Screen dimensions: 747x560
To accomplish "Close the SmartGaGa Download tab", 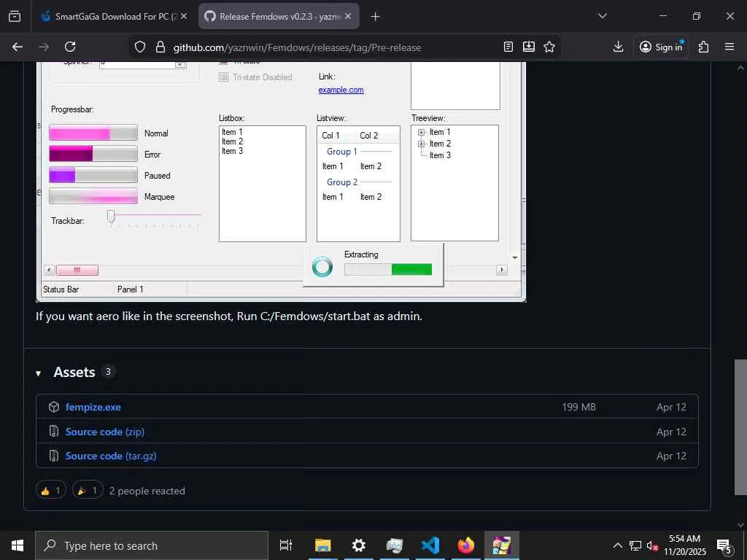I will point(184,16).
